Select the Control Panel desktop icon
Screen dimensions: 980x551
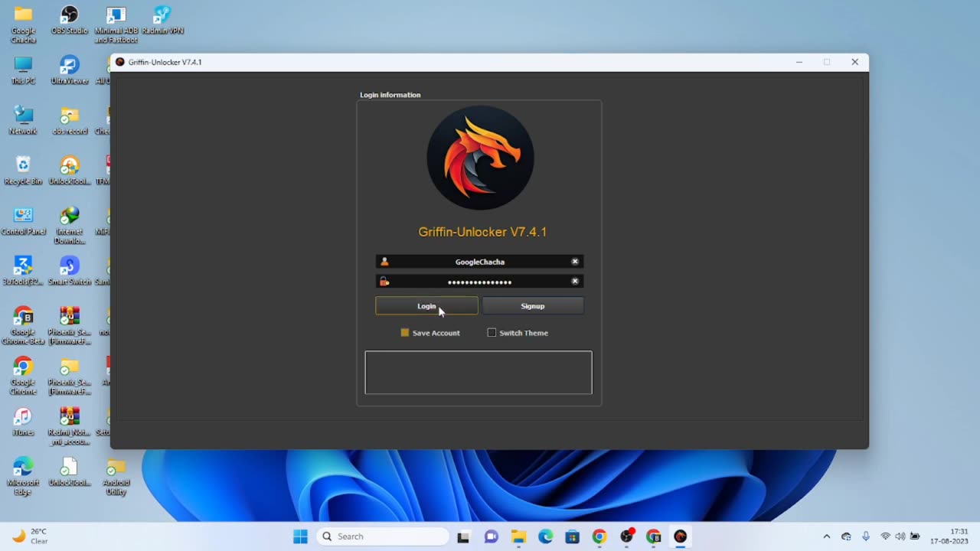[23, 220]
